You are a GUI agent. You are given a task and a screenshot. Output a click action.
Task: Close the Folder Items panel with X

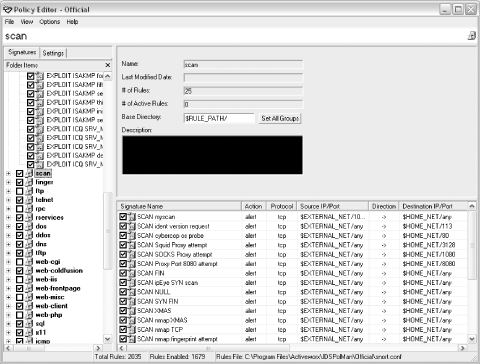(107, 65)
